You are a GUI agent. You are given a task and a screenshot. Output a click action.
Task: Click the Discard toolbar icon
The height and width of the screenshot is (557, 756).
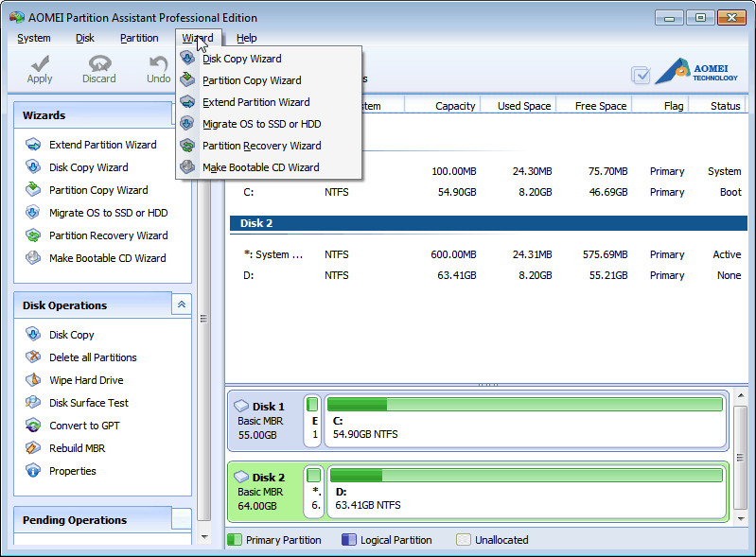point(98,63)
